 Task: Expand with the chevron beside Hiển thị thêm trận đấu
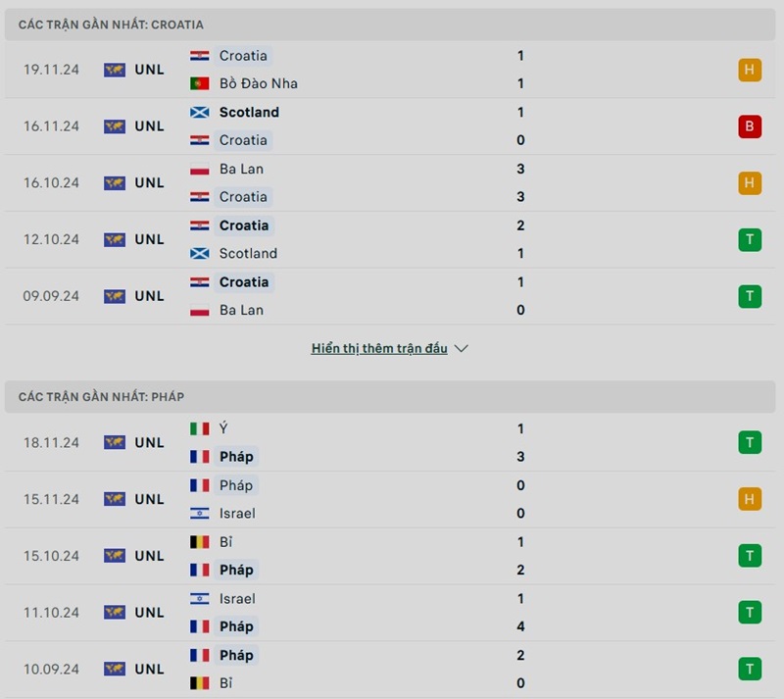[462, 349]
